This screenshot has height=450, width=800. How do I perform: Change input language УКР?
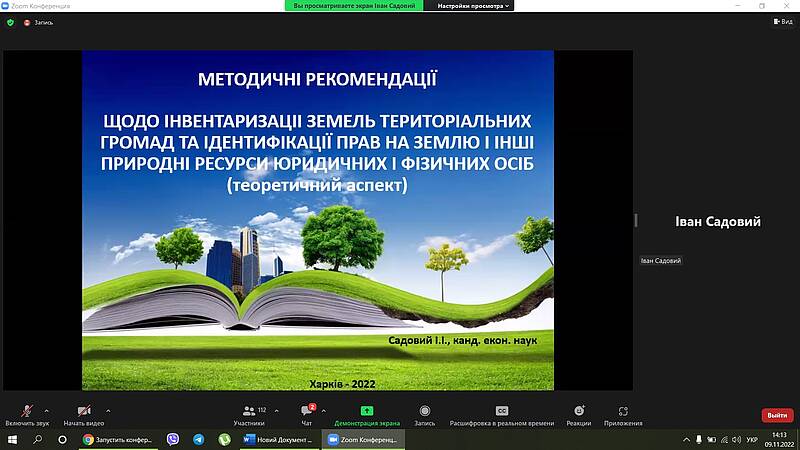[x=752, y=440]
